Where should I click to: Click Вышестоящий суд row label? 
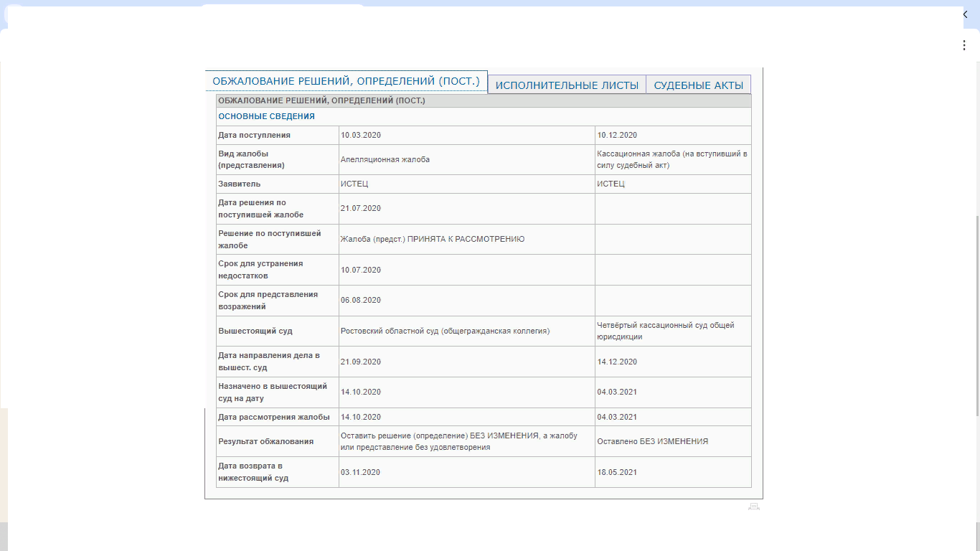pyautogui.click(x=255, y=331)
